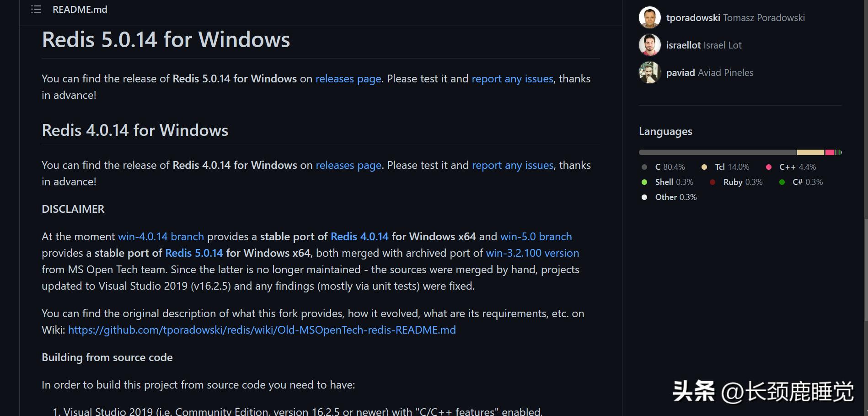Viewport: 868px width, 416px height.
Task: Click the report any issues link
Action: [x=512, y=79]
